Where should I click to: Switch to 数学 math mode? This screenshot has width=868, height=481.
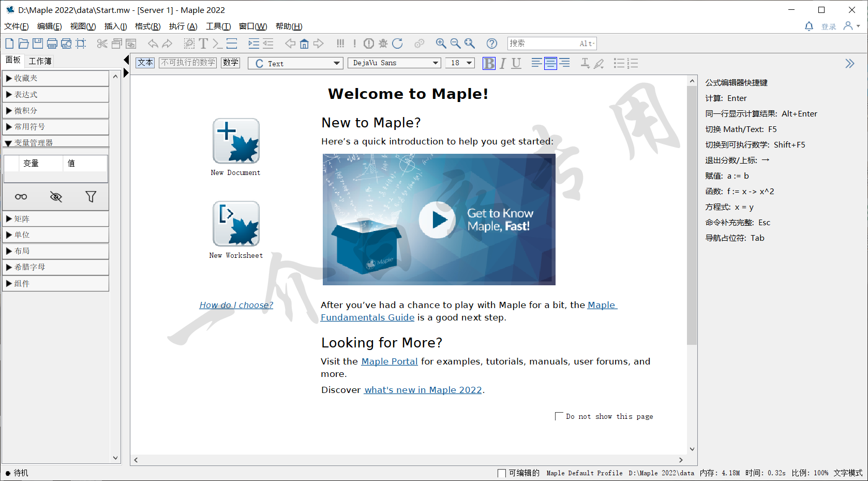pos(231,63)
